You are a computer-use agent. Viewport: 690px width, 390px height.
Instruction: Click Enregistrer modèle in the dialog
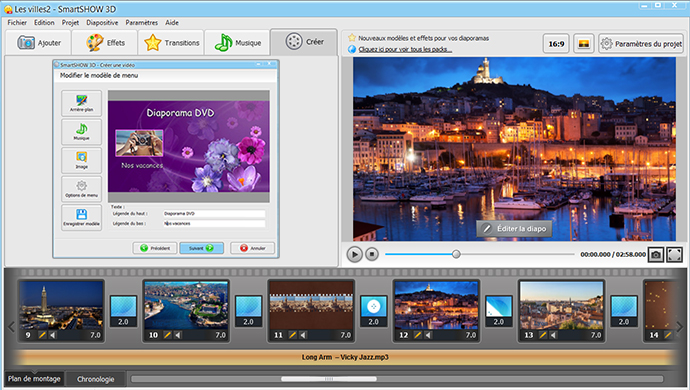click(81, 217)
